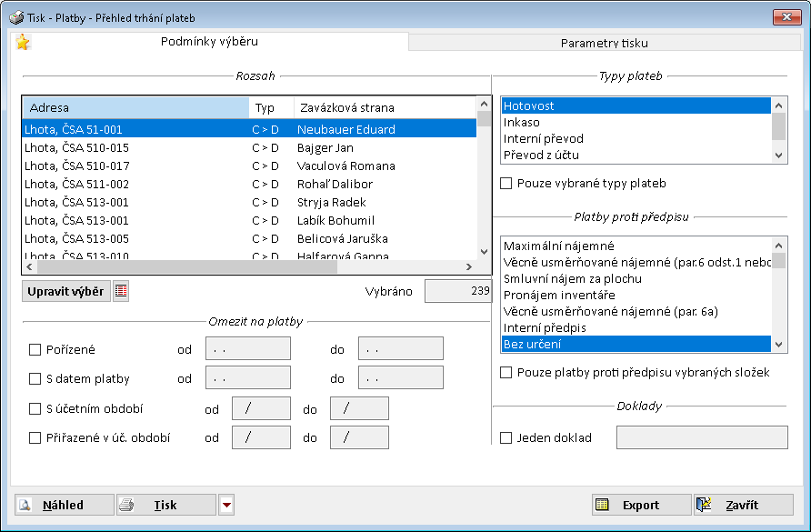
Task: Click the Tisk printer button
Action: (165, 506)
